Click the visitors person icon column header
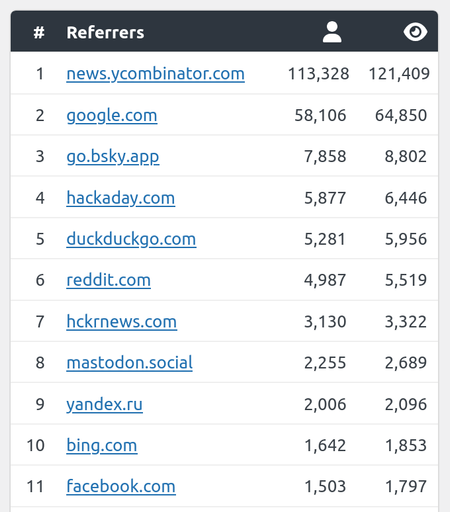 tap(332, 32)
